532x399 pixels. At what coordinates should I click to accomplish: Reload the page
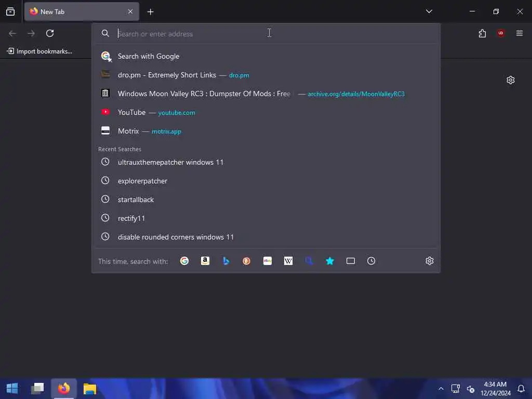50,33
